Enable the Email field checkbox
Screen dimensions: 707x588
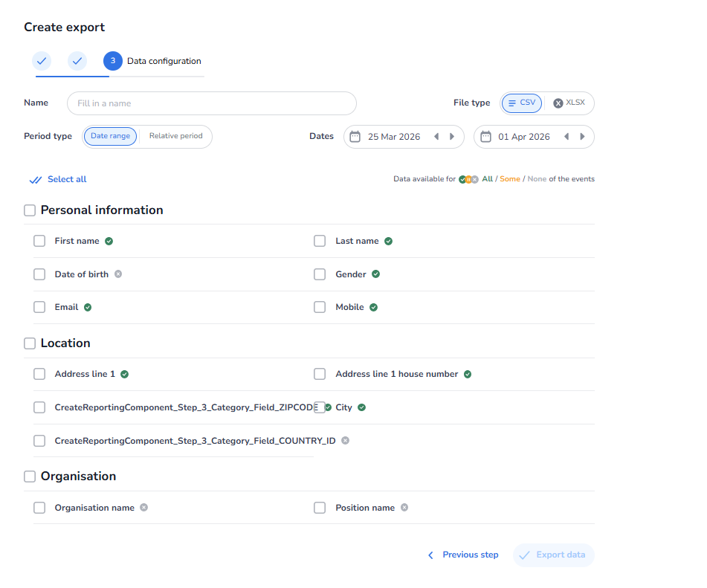tap(39, 307)
